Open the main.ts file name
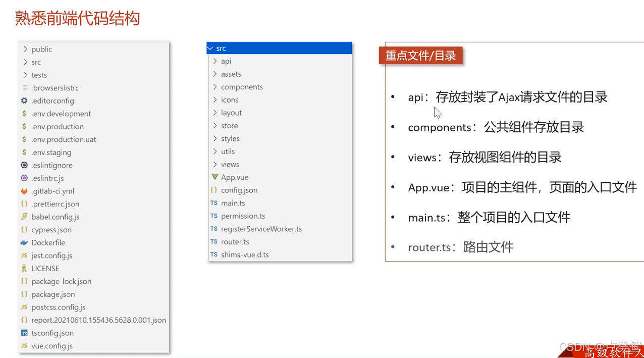The image size is (644, 358). click(233, 203)
